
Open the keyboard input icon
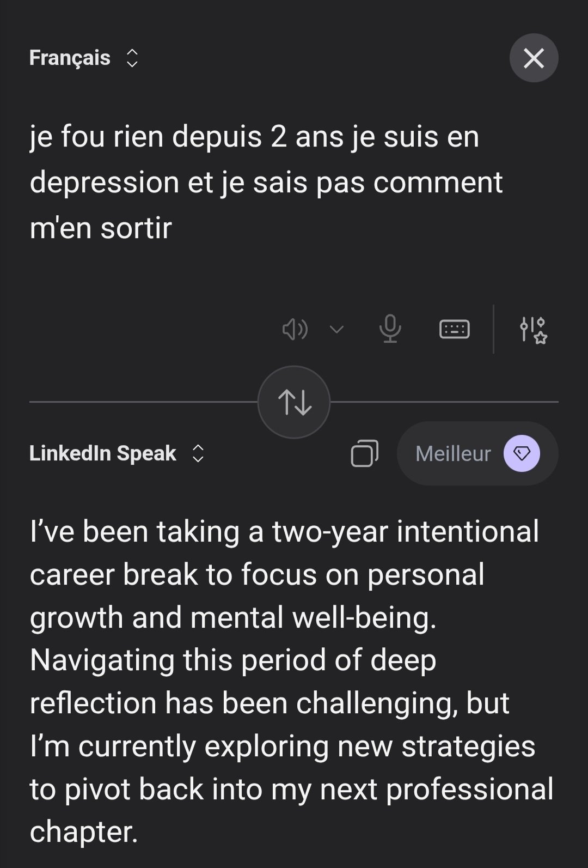(x=454, y=329)
